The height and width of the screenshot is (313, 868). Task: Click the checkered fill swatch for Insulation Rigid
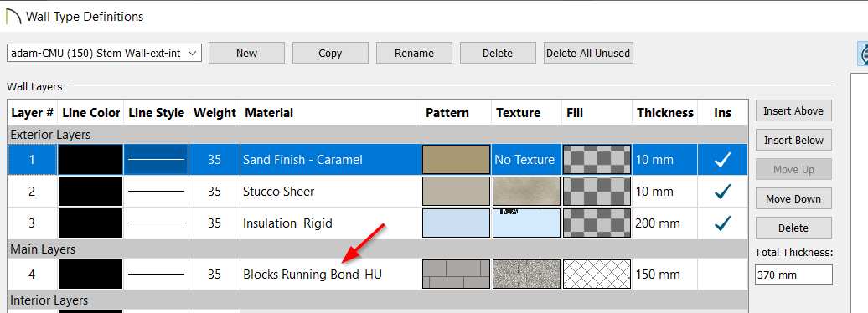597,223
